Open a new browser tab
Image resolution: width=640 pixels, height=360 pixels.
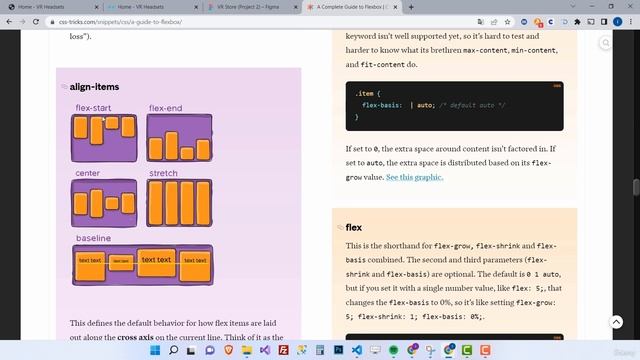click(x=411, y=7)
